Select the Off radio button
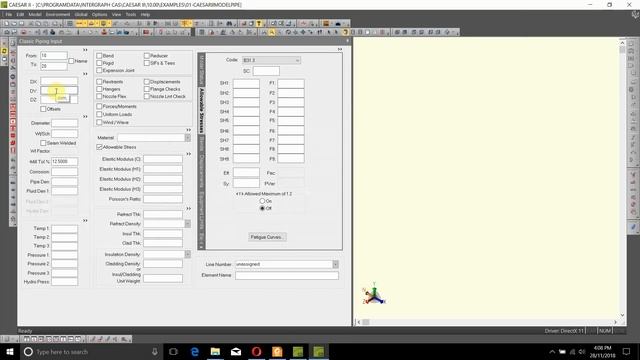This screenshot has width=640, height=360. click(x=262, y=208)
